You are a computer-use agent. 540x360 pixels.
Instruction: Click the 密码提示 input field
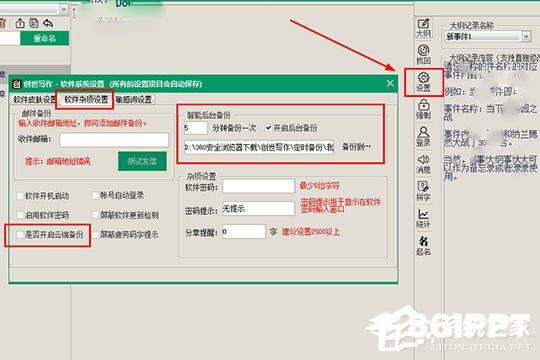(258, 208)
